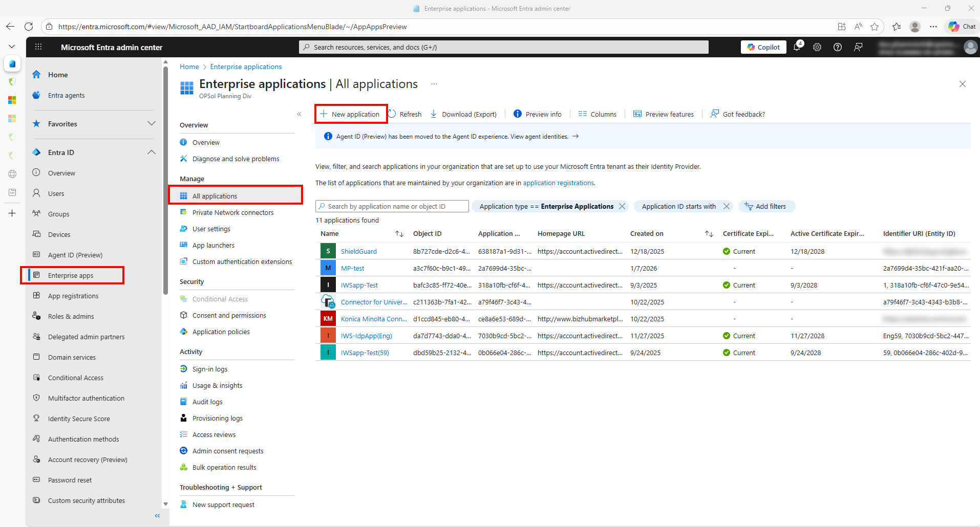Click the left navigation vertical scrollbar

pos(165,179)
